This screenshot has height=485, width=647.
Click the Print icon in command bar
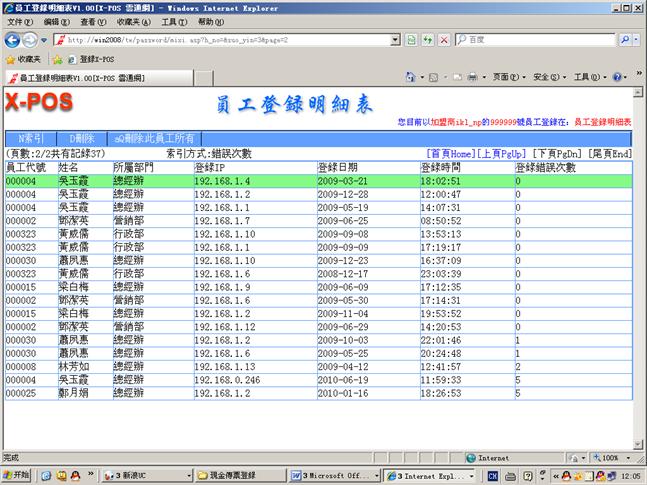473,77
